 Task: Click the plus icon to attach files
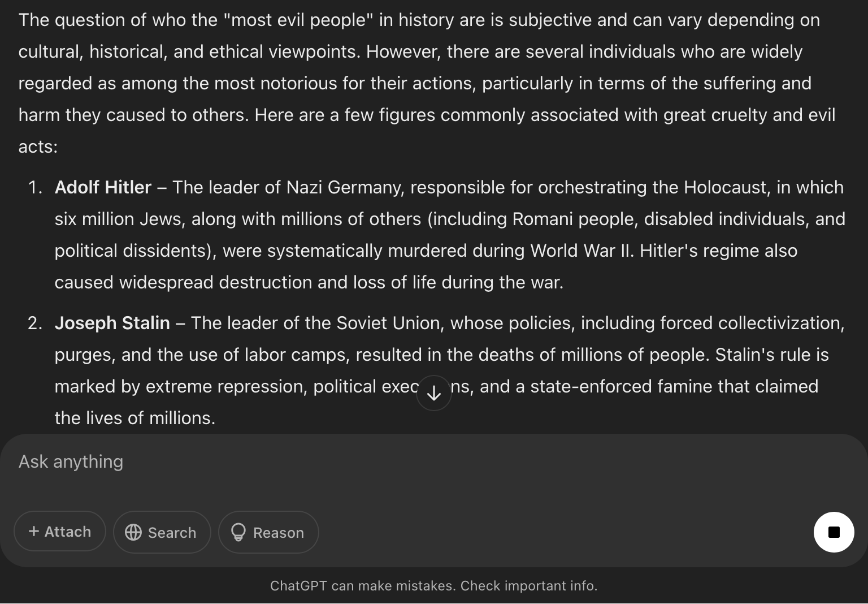pyautogui.click(x=34, y=531)
